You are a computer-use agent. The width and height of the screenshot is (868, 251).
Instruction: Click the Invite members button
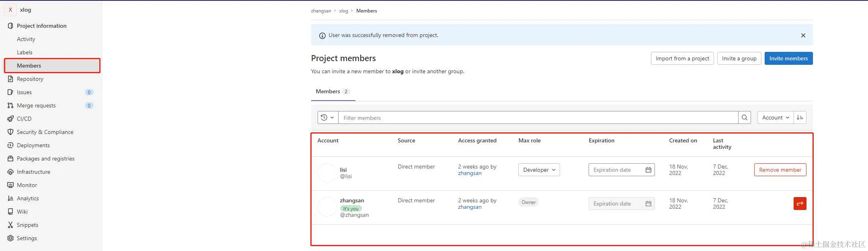788,58
